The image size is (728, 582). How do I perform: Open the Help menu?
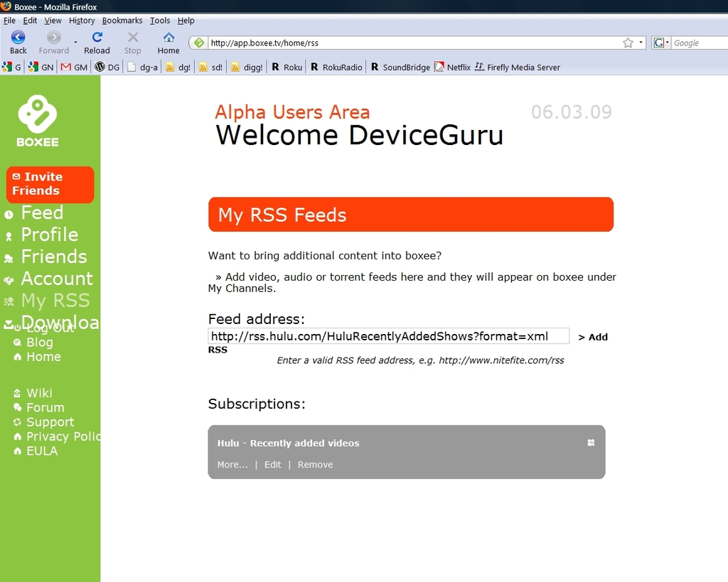click(x=186, y=21)
